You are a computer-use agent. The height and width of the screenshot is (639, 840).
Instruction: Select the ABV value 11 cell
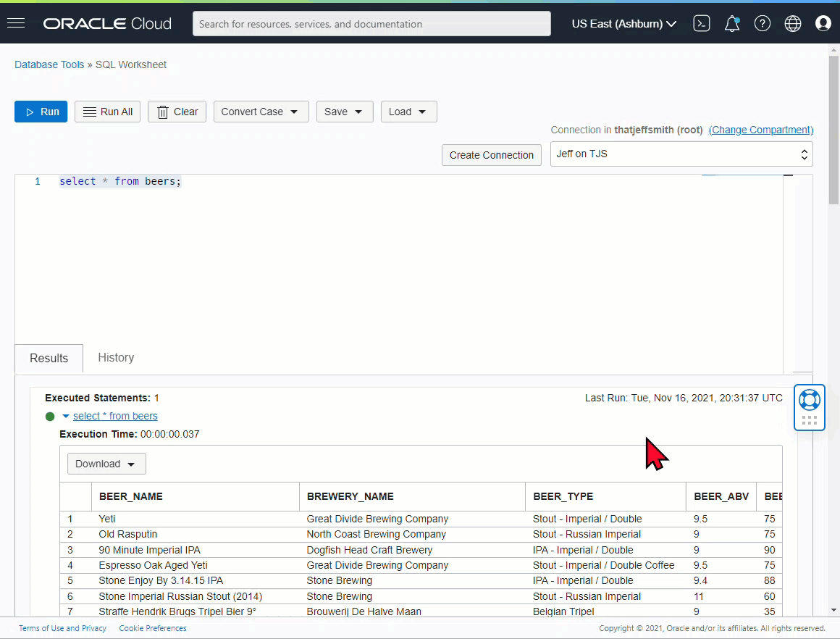(722, 597)
